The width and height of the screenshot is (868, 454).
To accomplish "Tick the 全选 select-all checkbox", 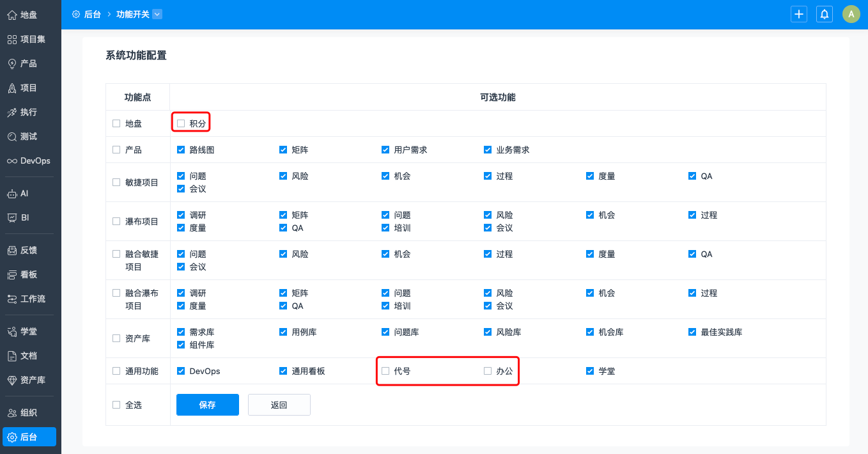I will 116,405.
